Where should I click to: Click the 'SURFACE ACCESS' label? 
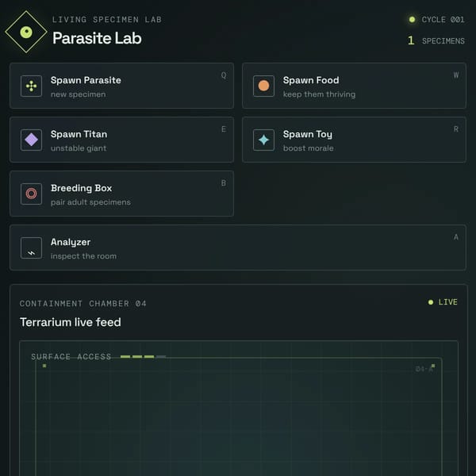pyautogui.click(x=71, y=356)
